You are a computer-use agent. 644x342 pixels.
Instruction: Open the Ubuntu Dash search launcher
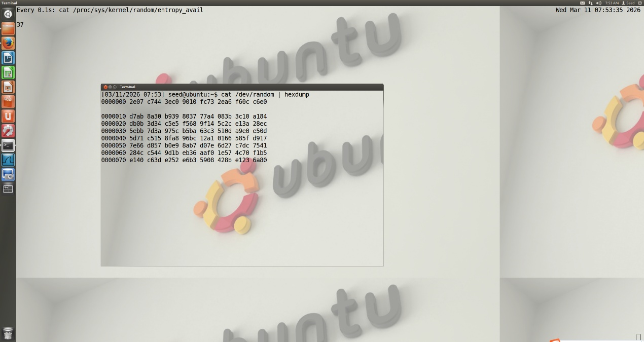point(8,14)
